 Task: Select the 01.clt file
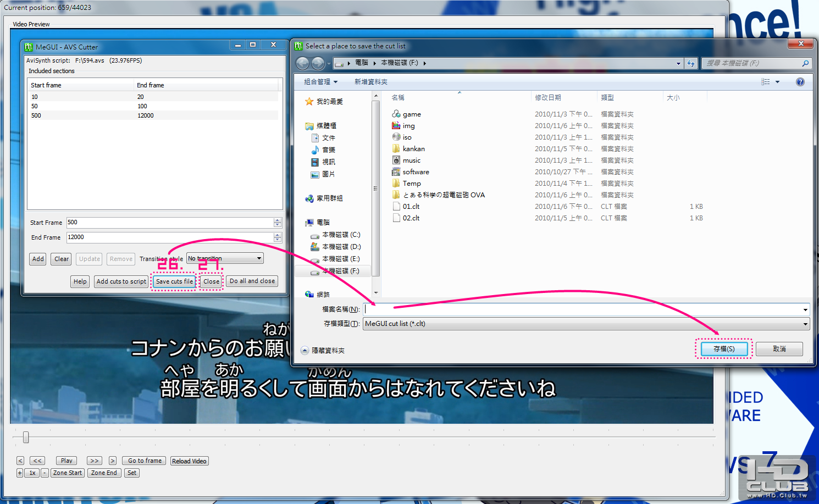pyautogui.click(x=411, y=207)
